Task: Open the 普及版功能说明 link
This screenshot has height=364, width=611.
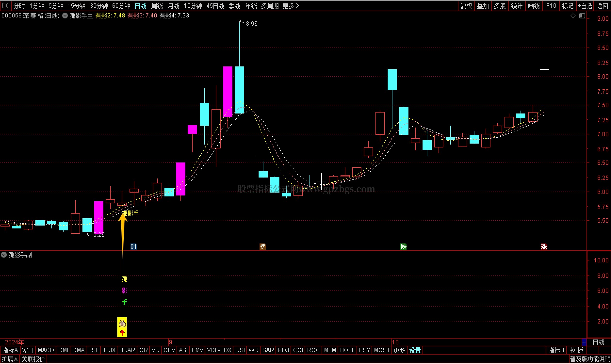Action: (x=590, y=359)
